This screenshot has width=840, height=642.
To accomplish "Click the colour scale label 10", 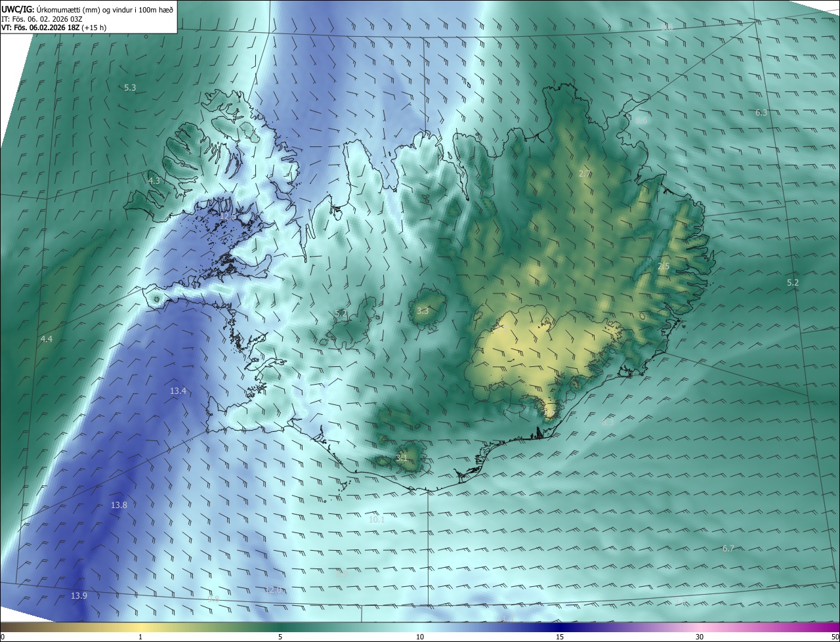I will 420,637.
